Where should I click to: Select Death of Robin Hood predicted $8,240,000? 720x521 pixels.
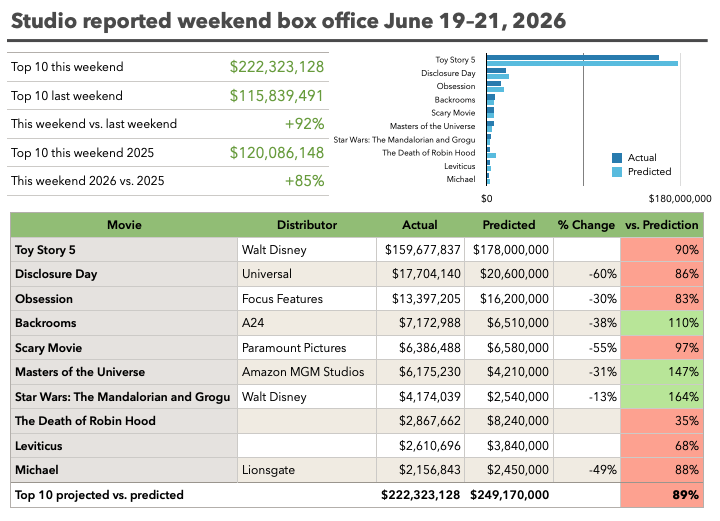click(509, 421)
